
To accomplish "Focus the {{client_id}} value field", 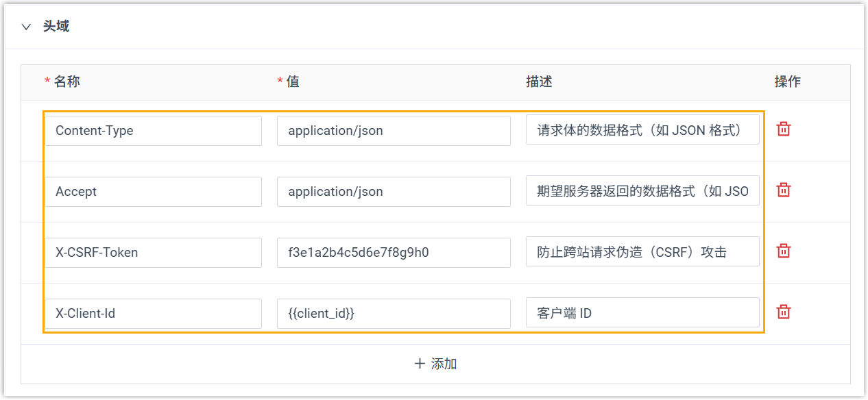I will click(394, 314).
